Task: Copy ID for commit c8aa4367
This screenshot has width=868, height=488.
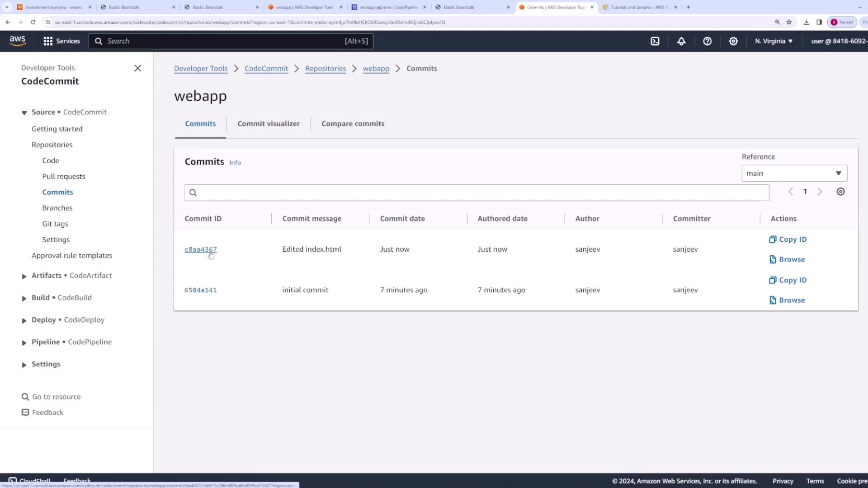Action: coord(788,239)
